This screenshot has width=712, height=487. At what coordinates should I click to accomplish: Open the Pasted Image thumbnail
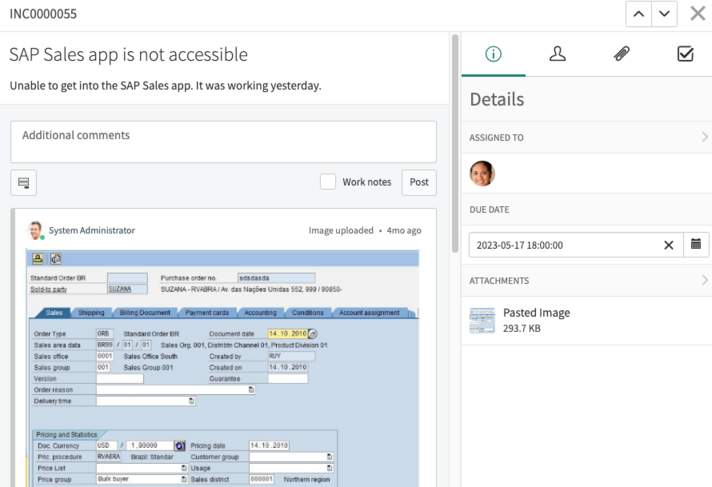[x=482, y=320]
